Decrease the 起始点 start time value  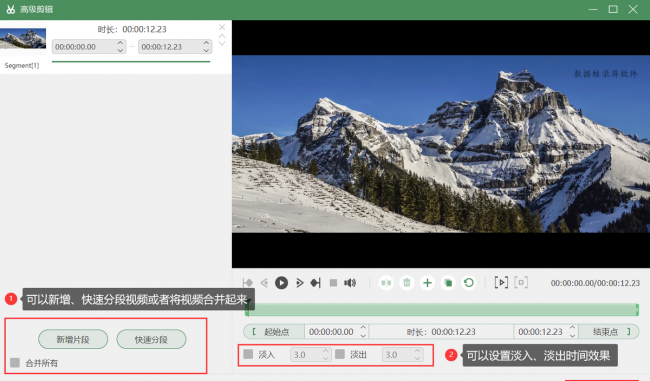[x=363, y=335]
